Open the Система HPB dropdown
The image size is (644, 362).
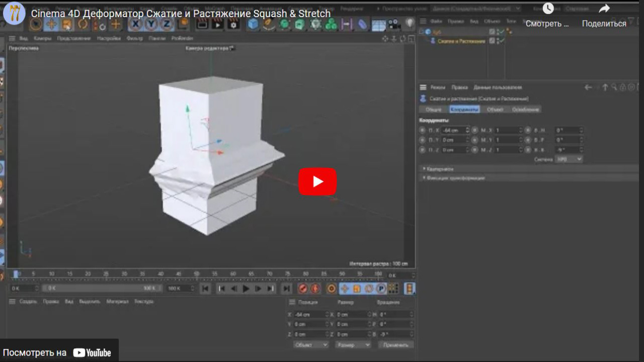pos(569,159)
